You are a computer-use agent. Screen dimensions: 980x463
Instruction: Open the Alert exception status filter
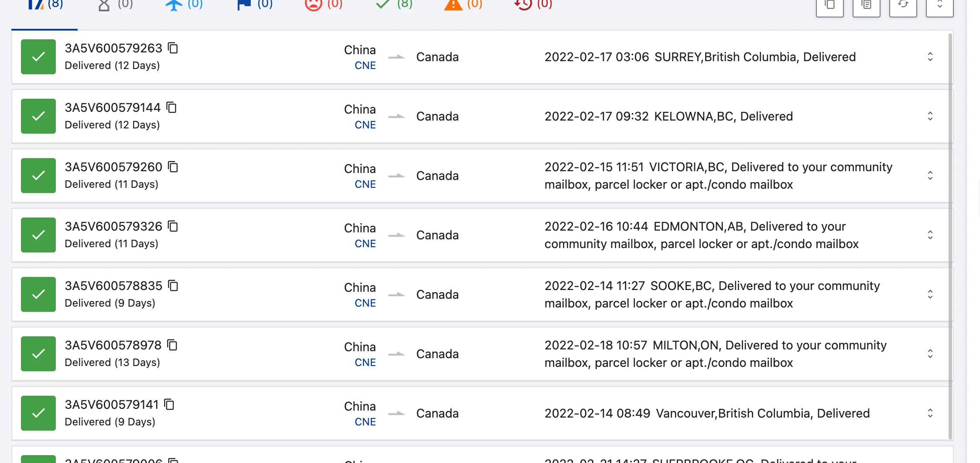click(453, 4)
